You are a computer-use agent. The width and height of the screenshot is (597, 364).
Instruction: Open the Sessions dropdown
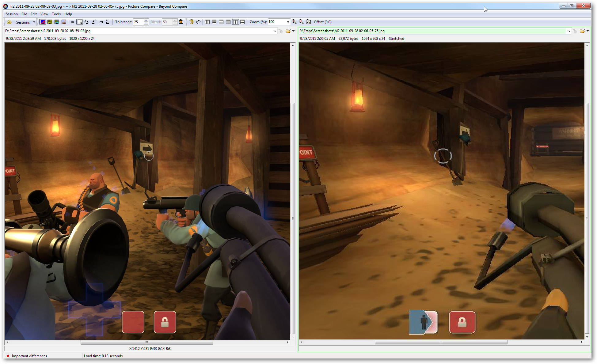click(x=26, y=22)
